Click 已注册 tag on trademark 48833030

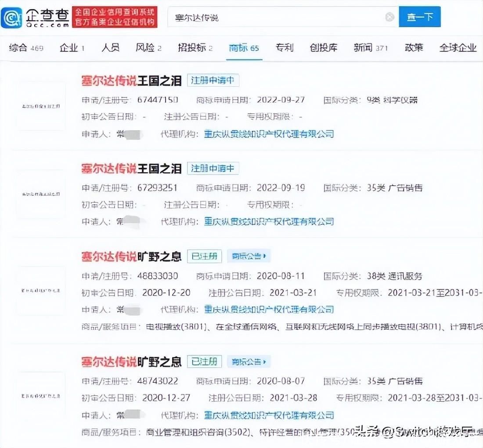(x=205, y=256)
